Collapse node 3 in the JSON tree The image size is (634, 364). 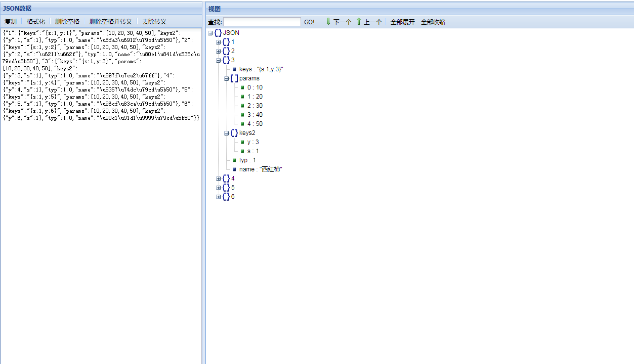[x=218, y=60]
